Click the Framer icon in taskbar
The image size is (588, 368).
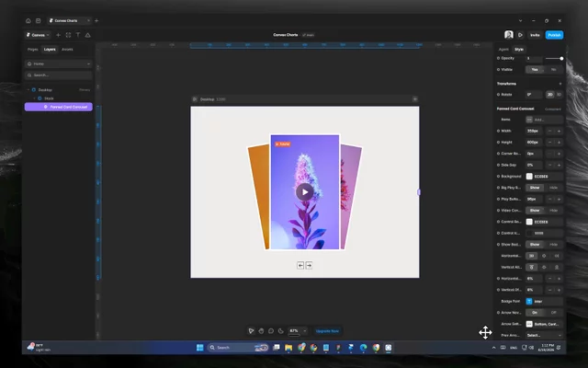[351, 348]
